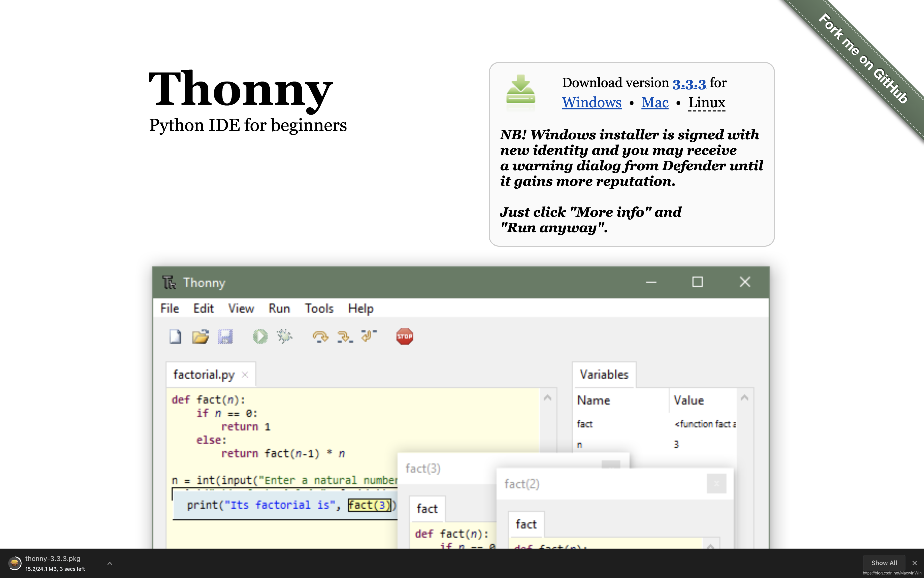
Task: Click the value 3 for variable n
Action: click(x=676, y=445)
